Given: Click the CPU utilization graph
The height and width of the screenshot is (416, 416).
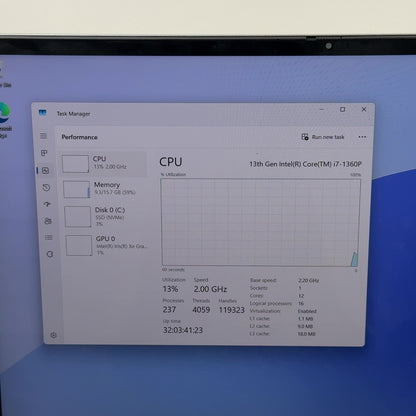Looking at the screenshot, I should pos(261,222).
